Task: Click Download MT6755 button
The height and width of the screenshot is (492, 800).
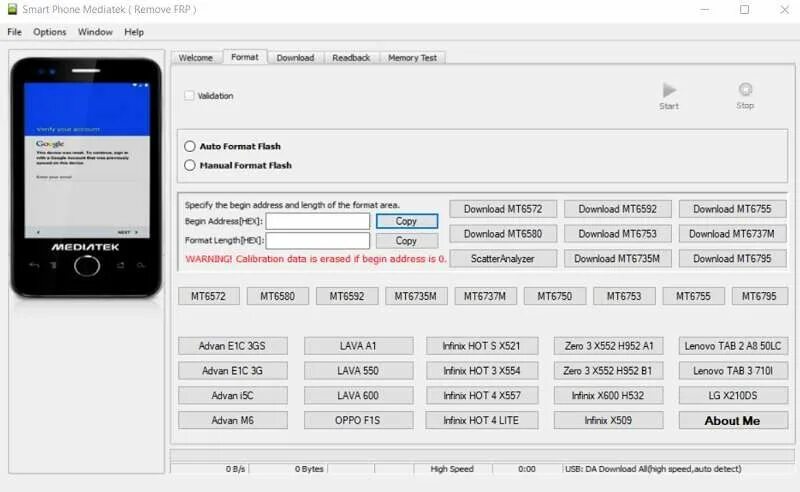Action: pyautogui.click(x=732, y=209)
